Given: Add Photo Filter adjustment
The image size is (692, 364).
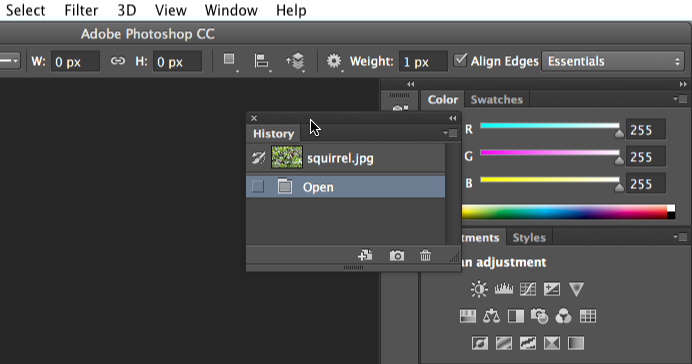Looking at the screenshot, I should [539, 316].
